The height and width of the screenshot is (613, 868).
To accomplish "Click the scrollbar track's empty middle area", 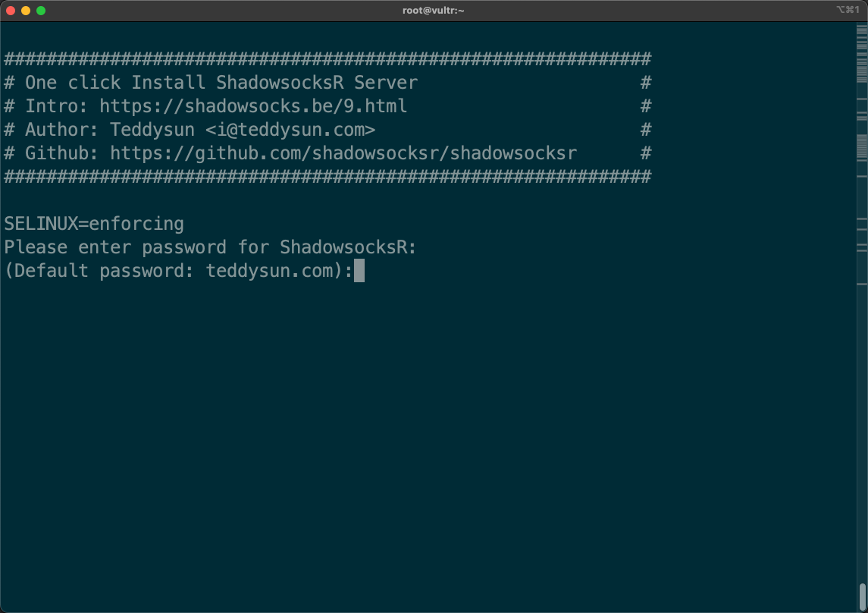I will click(x=862, y=417).
